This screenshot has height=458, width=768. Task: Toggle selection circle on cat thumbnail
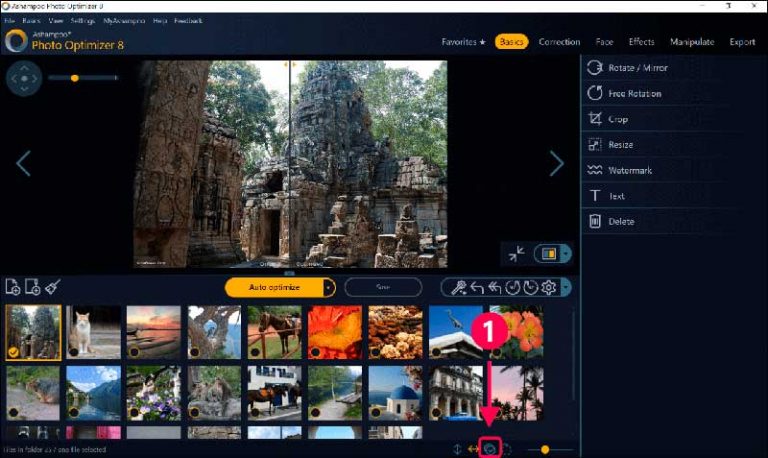click(x=73, y=352)
